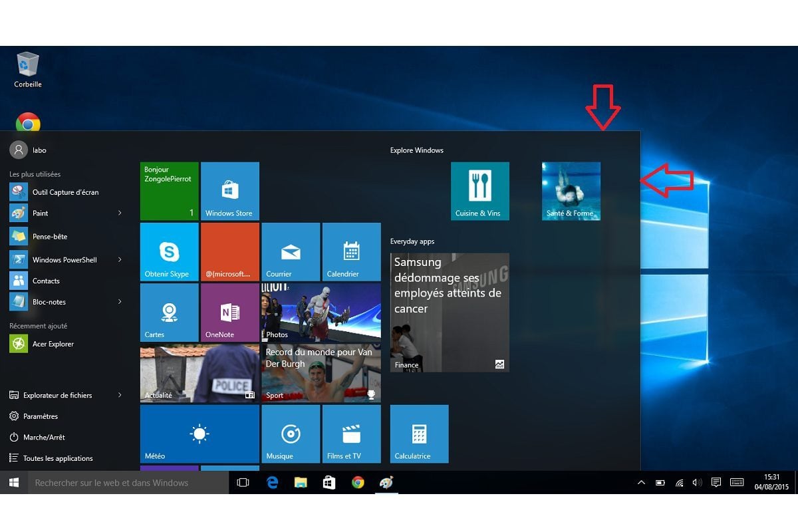This screenshot has height=532, width=798.
Task: Switch to Paint in the taskbar
Action: pos(386,483)
